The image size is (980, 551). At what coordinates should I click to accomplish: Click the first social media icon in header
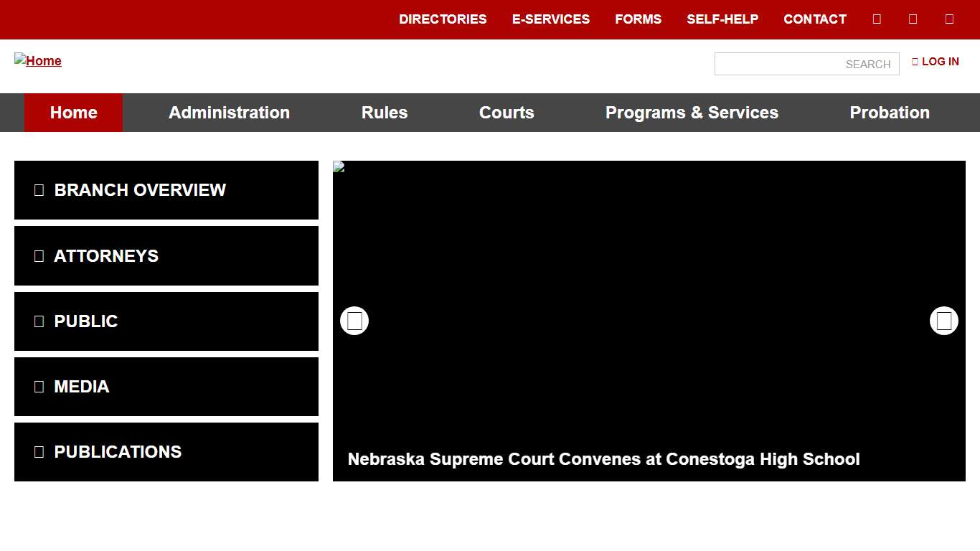(877, 19)
